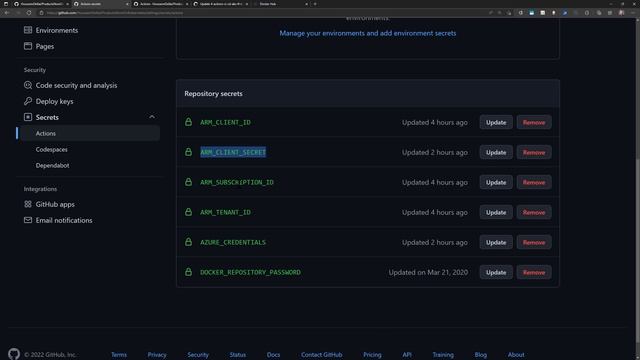Select the Codespaces secrets item

51,149
